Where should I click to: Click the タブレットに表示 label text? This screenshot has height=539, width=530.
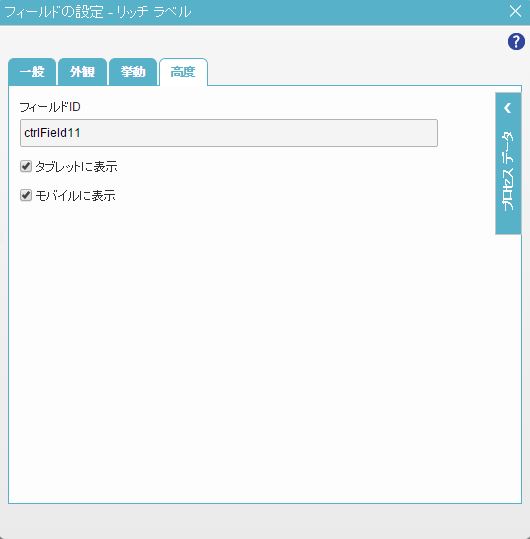pos(76,167)
